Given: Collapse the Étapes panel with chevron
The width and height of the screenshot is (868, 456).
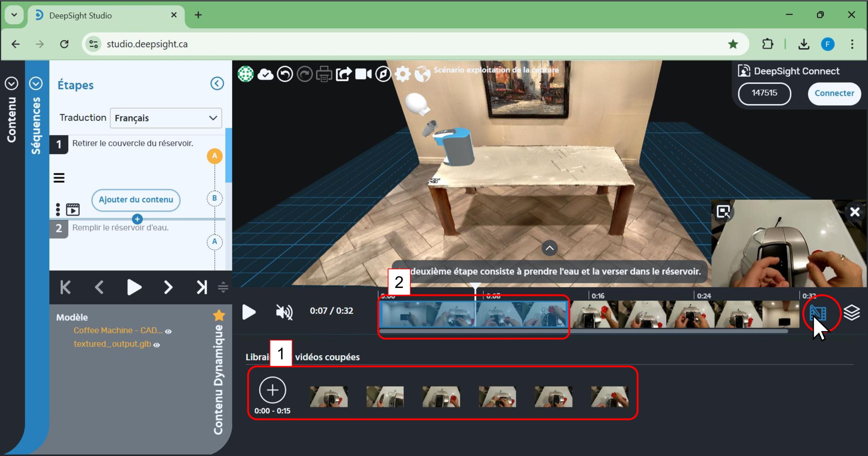Looking at the screenshot, I should [x=217, y=83].
